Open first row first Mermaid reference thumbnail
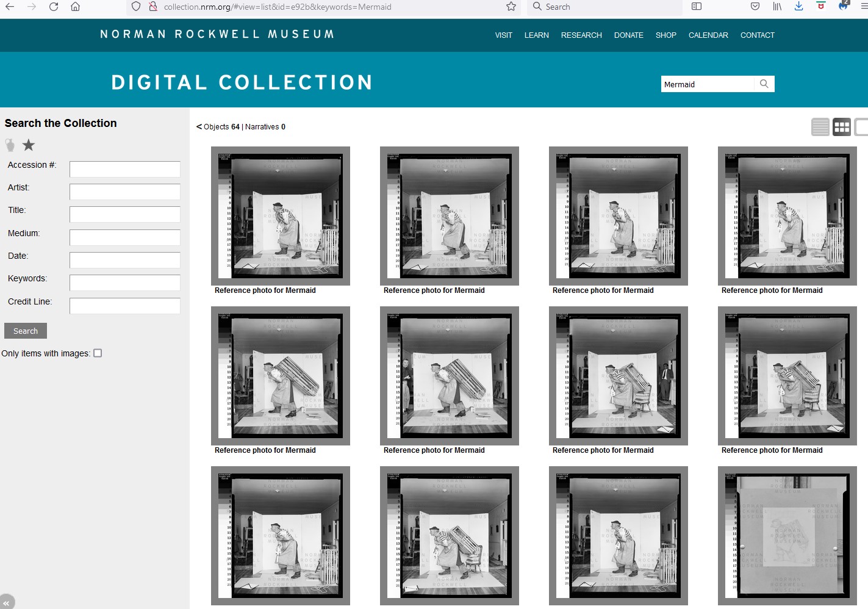Screen dimensions: 868x609 click(x=281, y=216)
